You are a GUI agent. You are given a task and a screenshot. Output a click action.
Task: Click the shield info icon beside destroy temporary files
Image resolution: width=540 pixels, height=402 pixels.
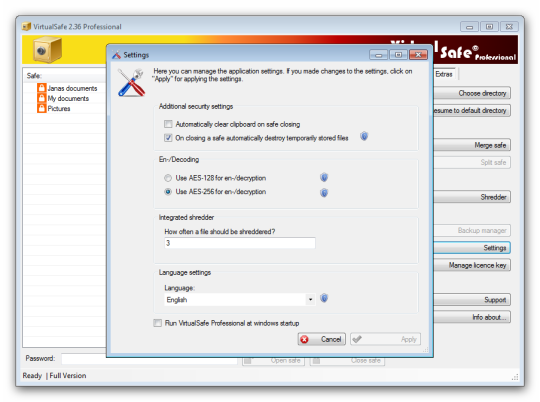(x=364, y=136)
